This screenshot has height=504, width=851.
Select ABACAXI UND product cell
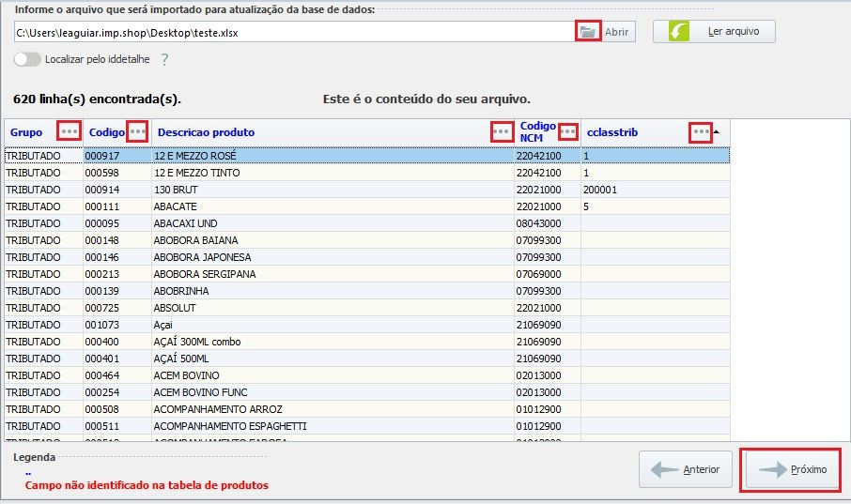333,223
